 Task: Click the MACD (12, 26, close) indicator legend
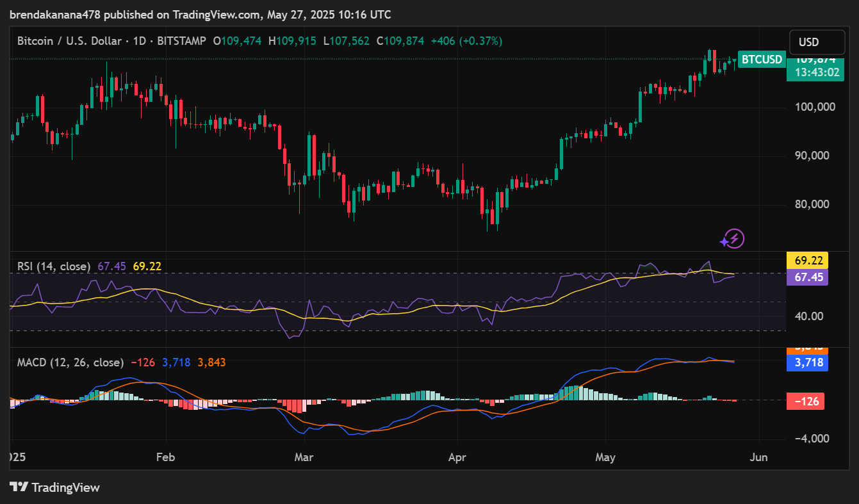tap(70, 362)
